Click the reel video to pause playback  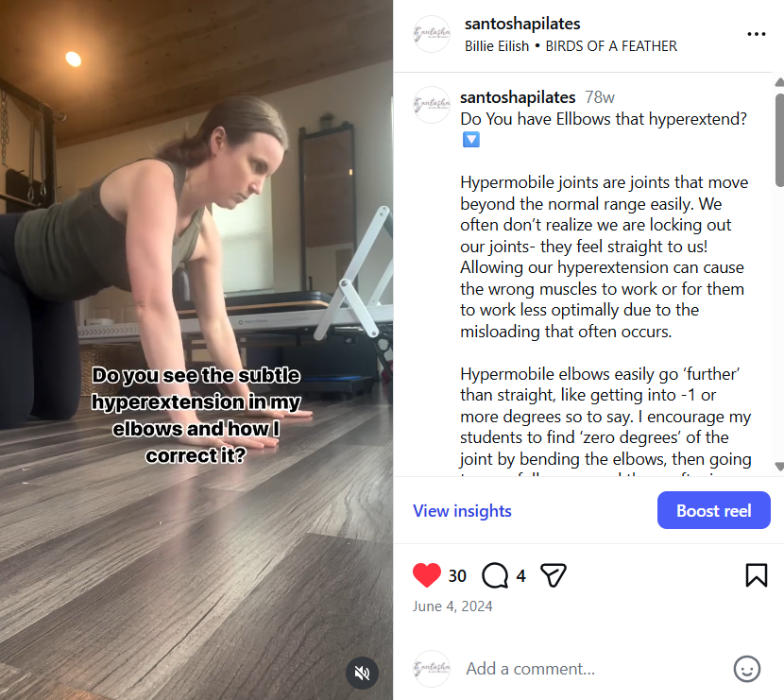(196, 250)
